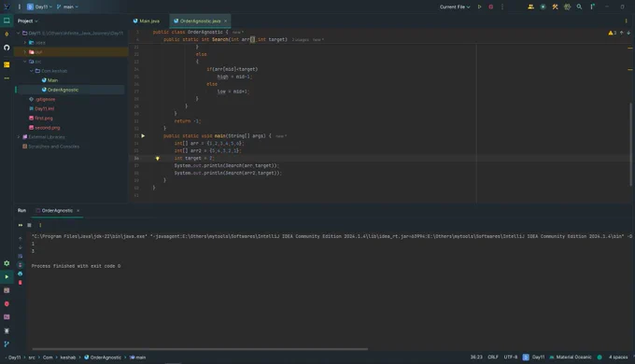Viewport: 635px width, 364px height.
Task: Open Code With Me people icon
Action: [x=530, y=7]
